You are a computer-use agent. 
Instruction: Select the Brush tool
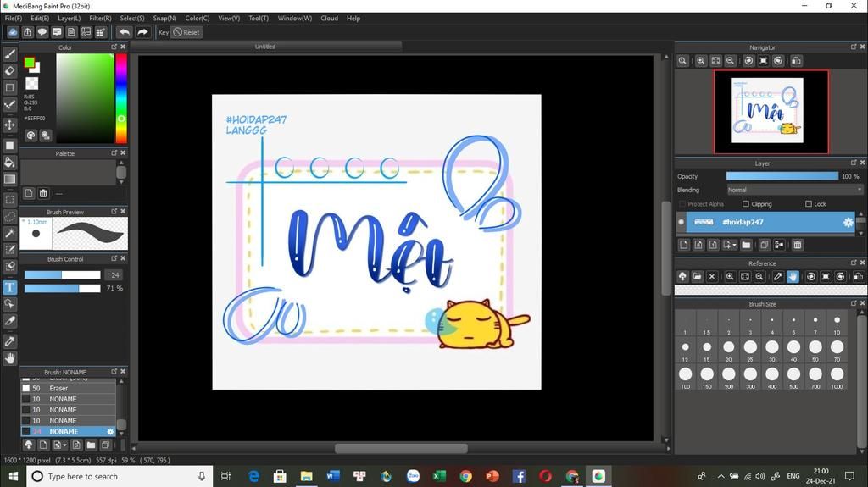point(9,54)
